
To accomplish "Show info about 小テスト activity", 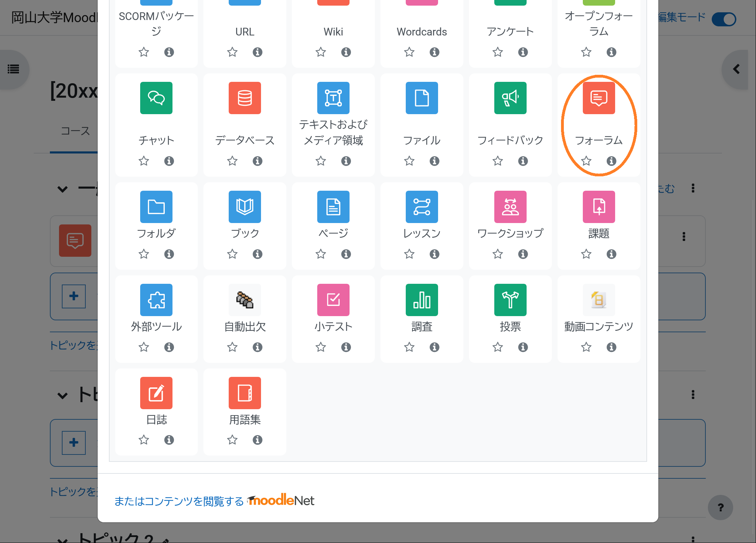I will (346, 347).
